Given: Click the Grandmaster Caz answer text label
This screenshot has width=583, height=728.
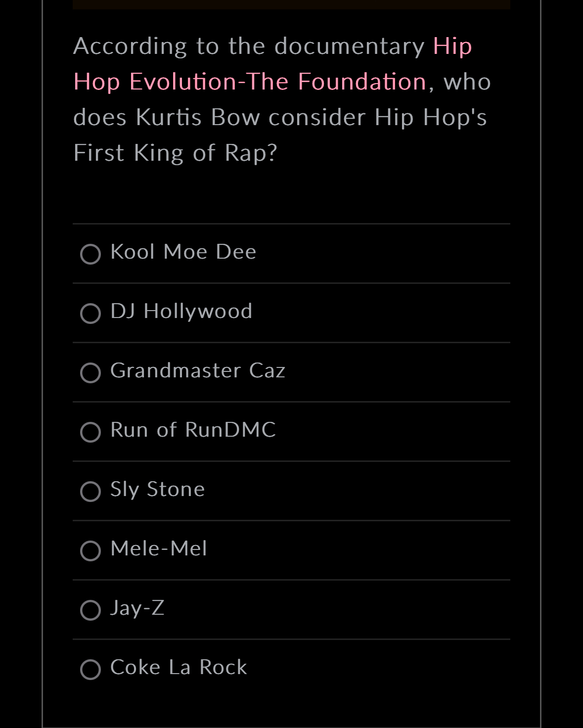Looking at the screenshot, I should (x=198, y=371).
